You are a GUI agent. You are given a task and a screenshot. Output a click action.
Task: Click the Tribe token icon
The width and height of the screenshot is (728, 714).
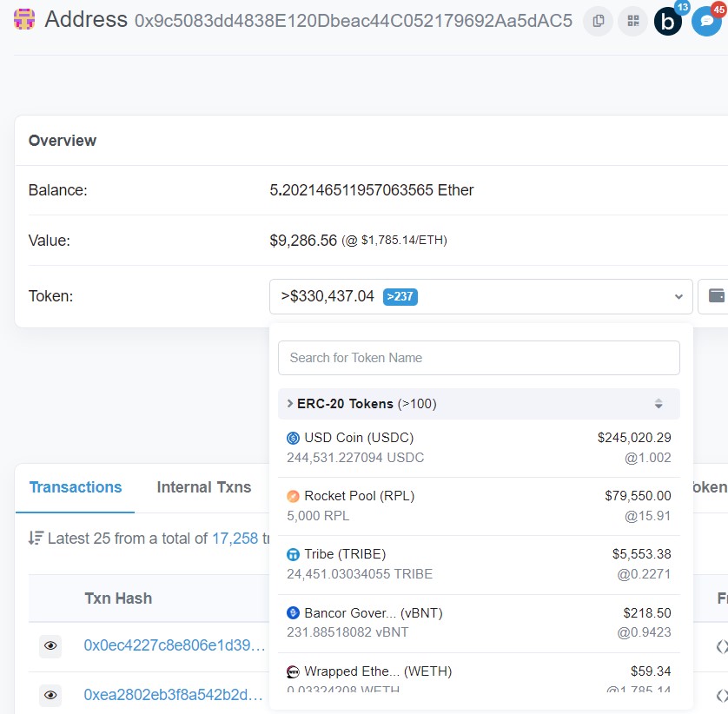[x=293, y=555]
